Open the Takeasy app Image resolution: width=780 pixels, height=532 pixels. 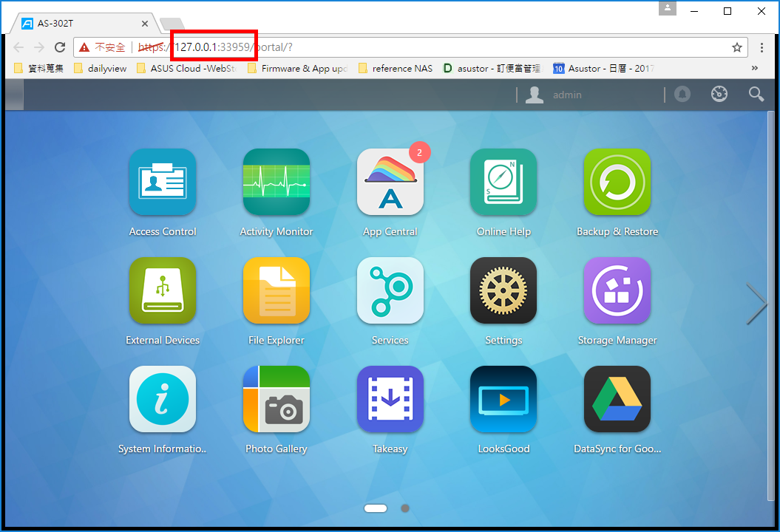tap(390, 399)
